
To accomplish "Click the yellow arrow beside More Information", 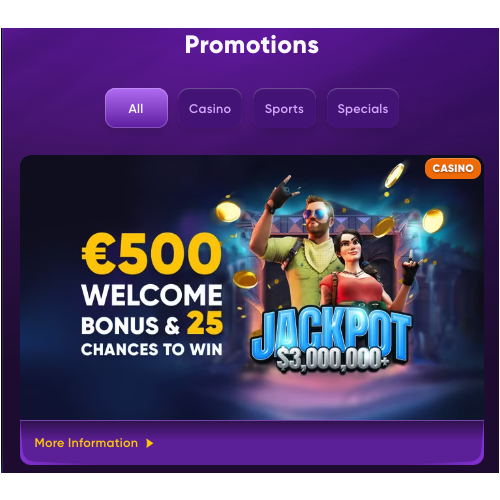I will [150, 443].
